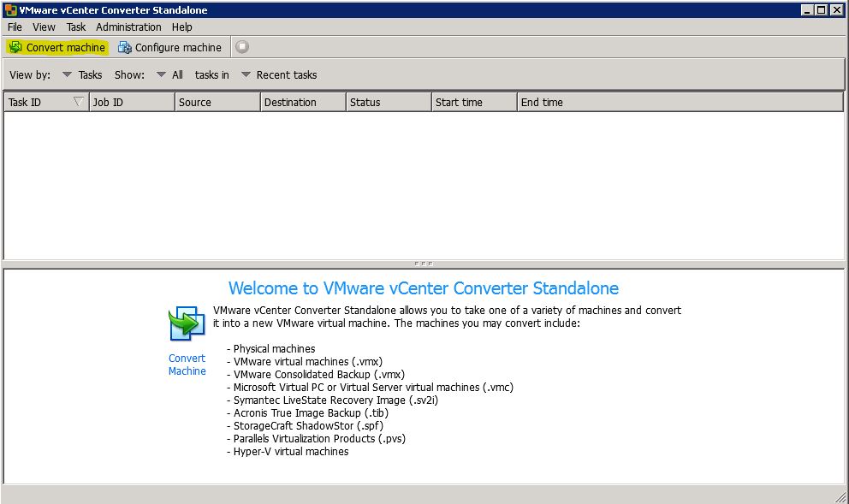The width and height of the screenshot is (849, 504).
Task: Open the Task menu
Action: (76, 27)
